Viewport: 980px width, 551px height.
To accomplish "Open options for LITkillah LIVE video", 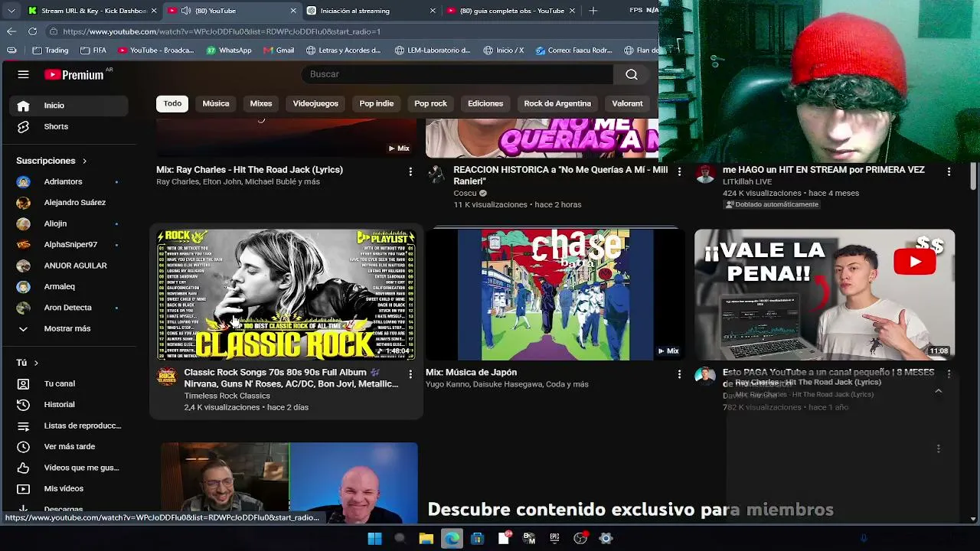I will click(x=949, y=172).
